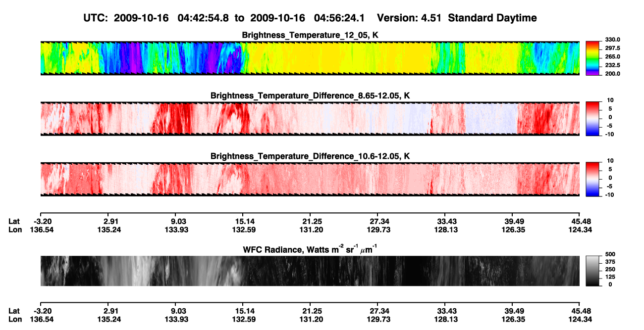Click the '375' label on grayscale bar

tap(610, 261)
